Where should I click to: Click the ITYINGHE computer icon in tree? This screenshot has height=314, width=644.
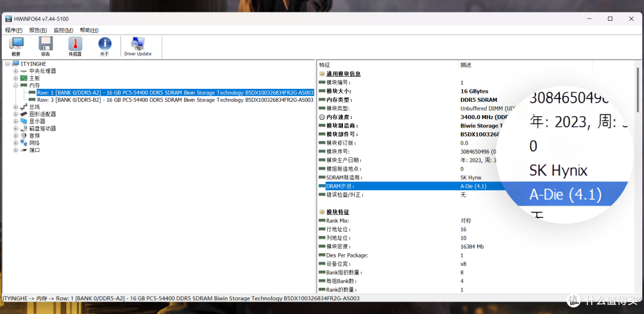[x=16, y=64]
